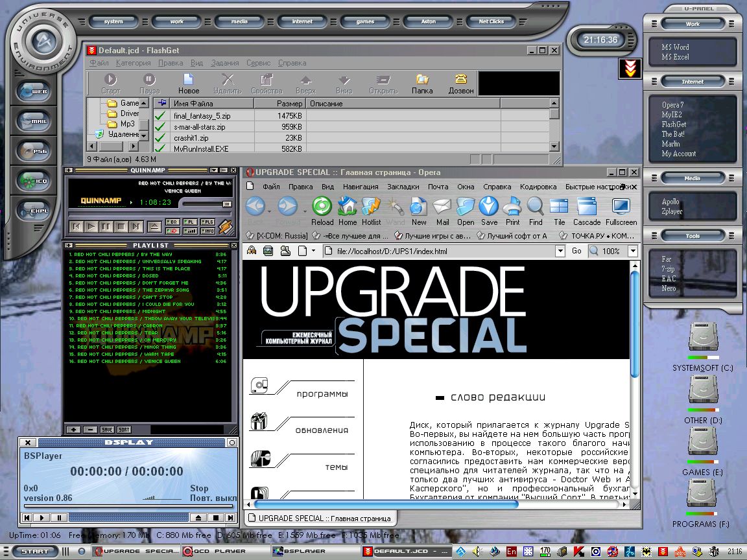747x560 pixels.
Task: Toggle the EQ button in Quinnamp
Action: [173, 222]
